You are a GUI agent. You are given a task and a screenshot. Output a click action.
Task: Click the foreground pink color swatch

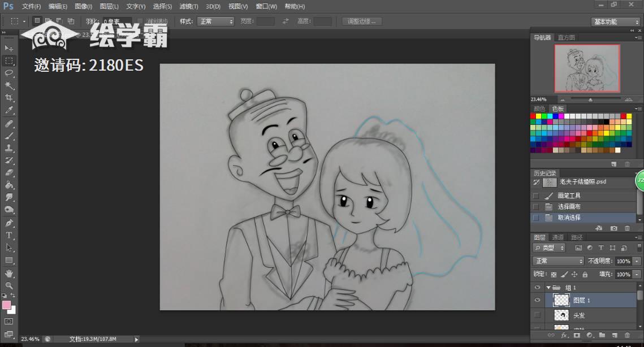click(6, 305)
